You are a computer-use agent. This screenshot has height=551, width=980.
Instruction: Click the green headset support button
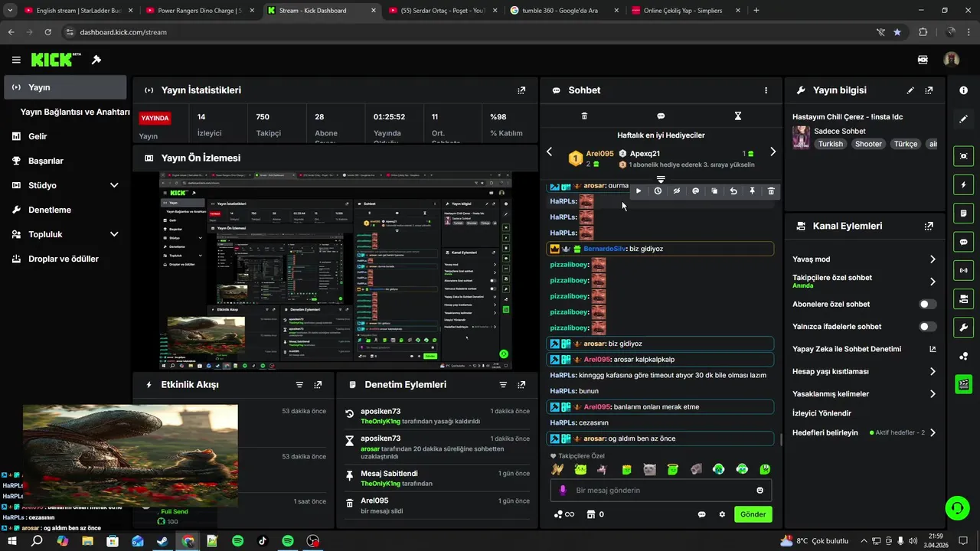[956, 507]
